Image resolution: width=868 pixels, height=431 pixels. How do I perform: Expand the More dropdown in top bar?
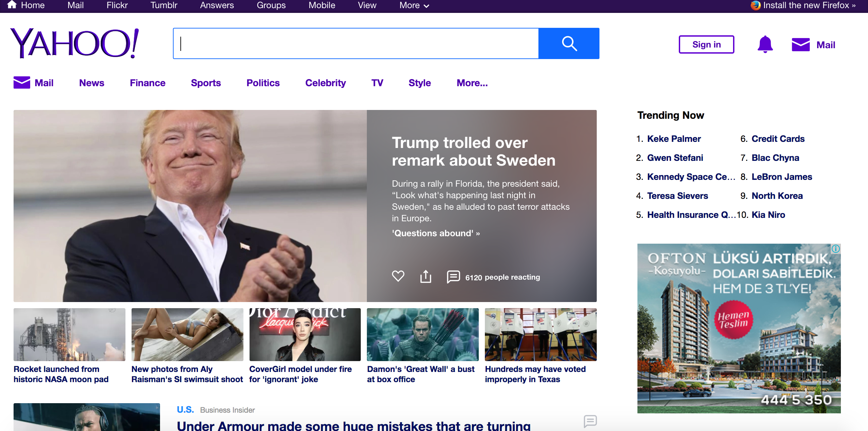point(414,5)
